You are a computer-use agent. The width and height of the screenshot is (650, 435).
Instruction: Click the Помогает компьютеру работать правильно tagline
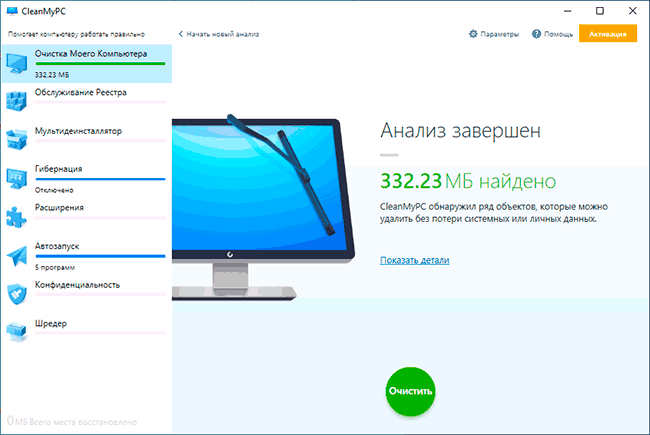click(x=76, y=34)
